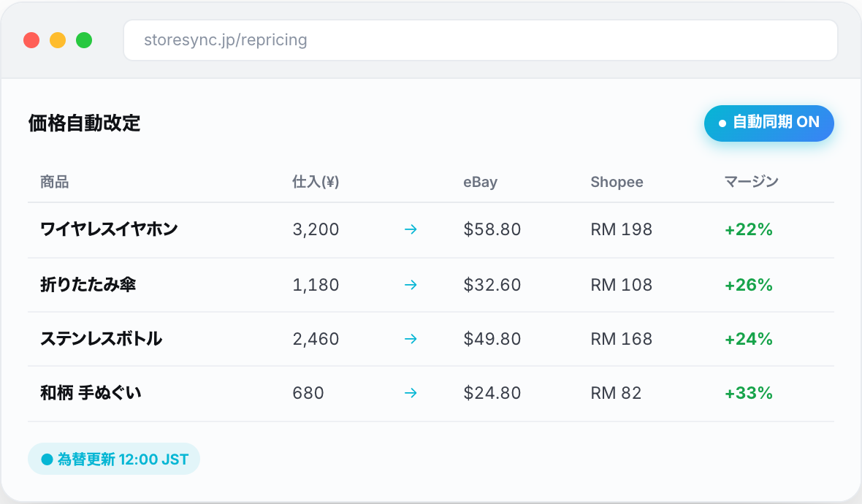Select the ステンレスボトル product name
Image resolution: width=862 pixels, height=504 pixels.
click(101, 339)
